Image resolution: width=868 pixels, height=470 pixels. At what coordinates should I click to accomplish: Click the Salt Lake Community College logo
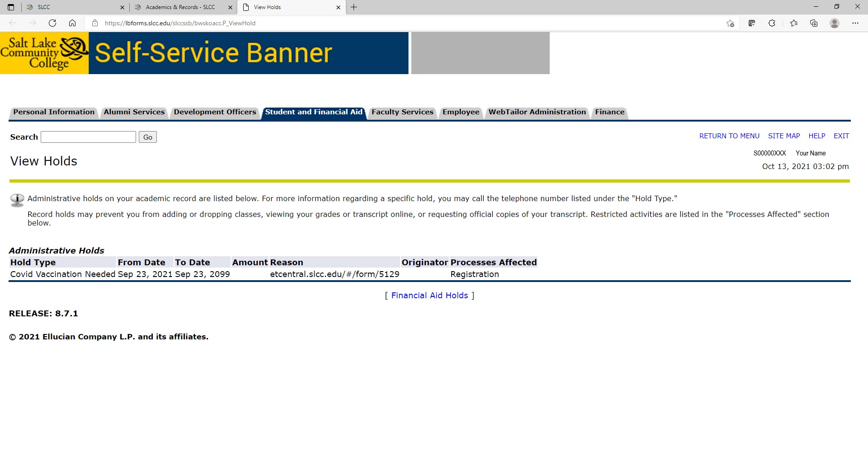pos(44,53)
